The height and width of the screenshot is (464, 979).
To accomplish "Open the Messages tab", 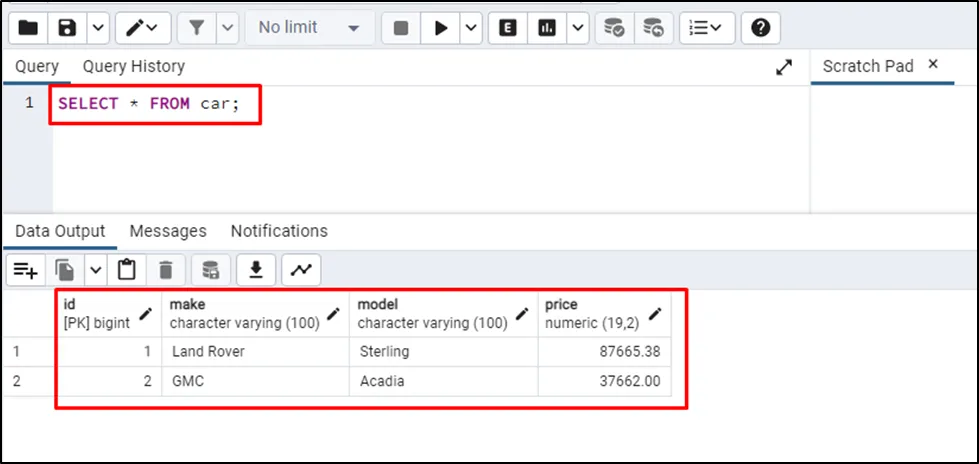I will pyautogui.click(x=168, y=231).
